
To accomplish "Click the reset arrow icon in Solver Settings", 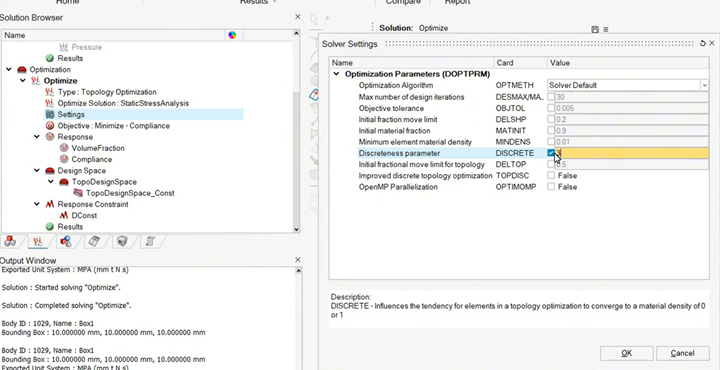I will tap(703, 44).
